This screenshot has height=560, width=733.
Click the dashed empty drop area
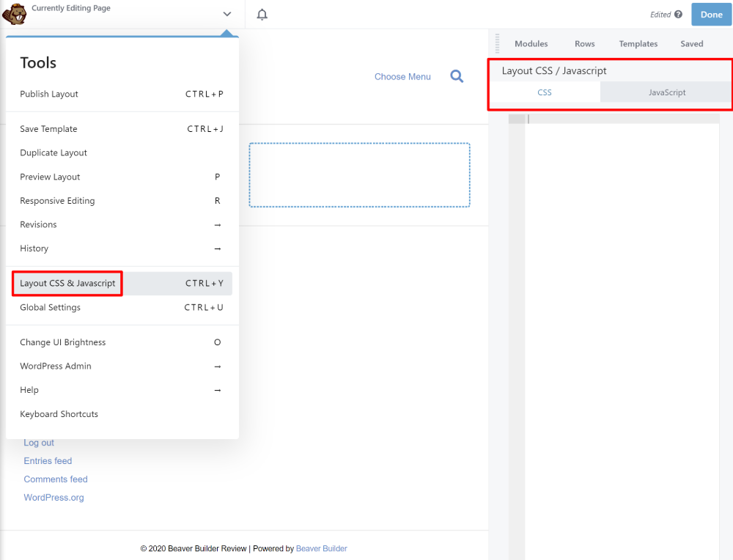point(359,175)
